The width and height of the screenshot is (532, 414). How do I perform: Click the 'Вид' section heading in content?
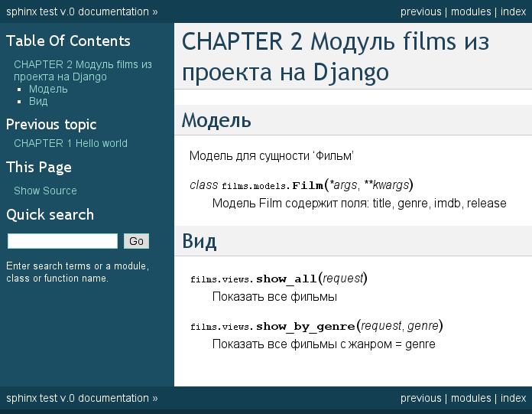click(199, 241)
